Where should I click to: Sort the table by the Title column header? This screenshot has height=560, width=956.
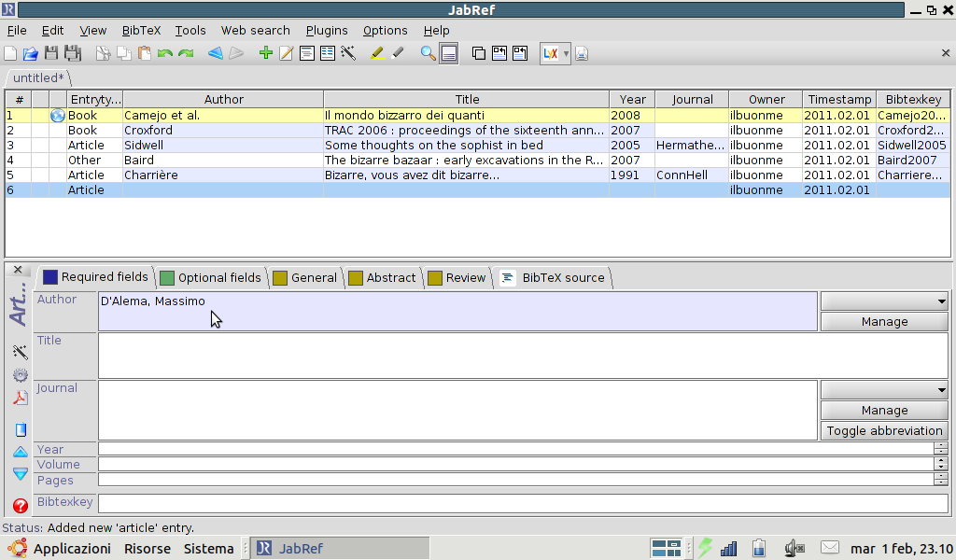tap(467, 99)
